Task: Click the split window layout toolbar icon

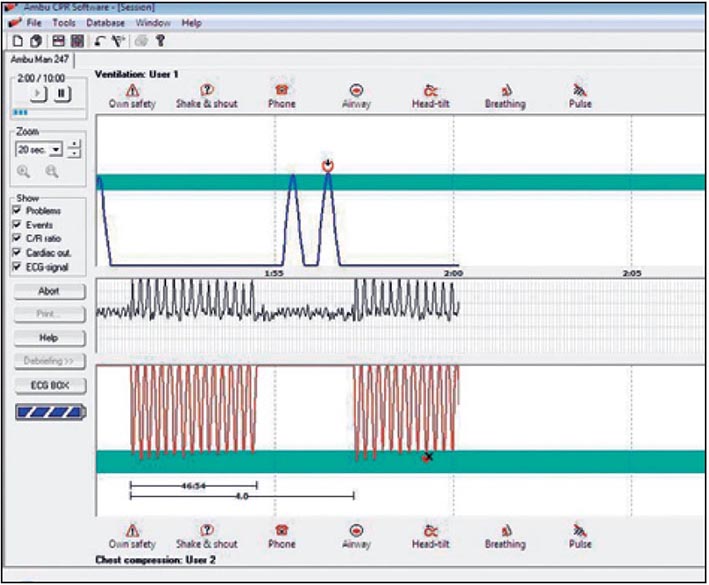Action: [58, 41]
